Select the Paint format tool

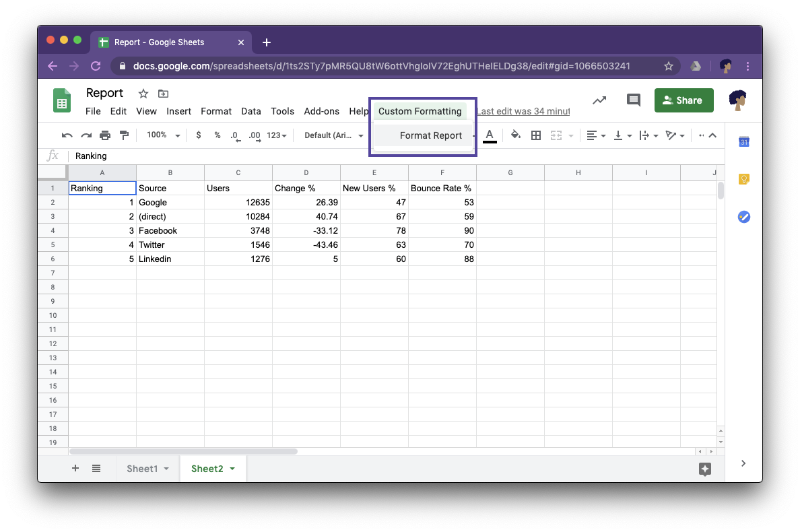click(125, 135)
